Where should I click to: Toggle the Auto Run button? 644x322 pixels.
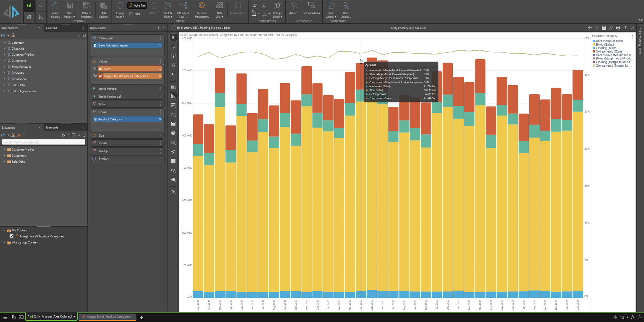click(x=137, y=6)
